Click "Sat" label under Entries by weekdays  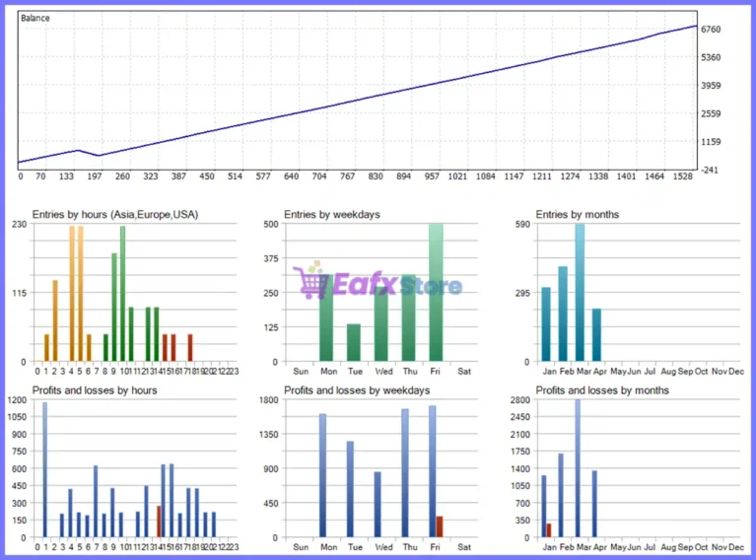tap(464, 372)
